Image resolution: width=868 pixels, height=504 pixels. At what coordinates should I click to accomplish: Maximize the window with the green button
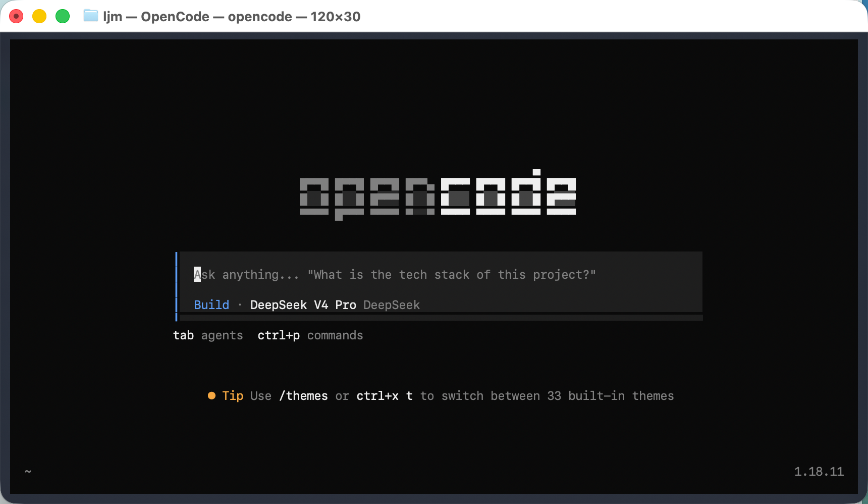tap(63, 16)
